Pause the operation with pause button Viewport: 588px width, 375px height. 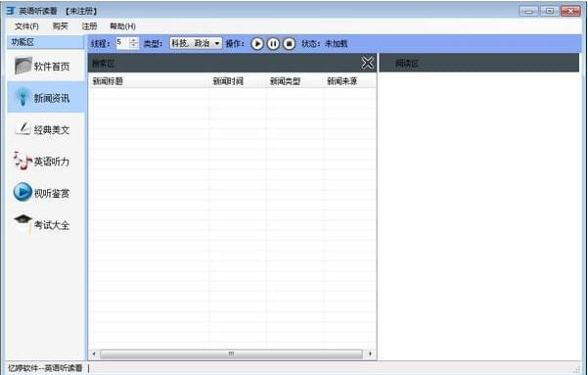[x=273, y=43]
